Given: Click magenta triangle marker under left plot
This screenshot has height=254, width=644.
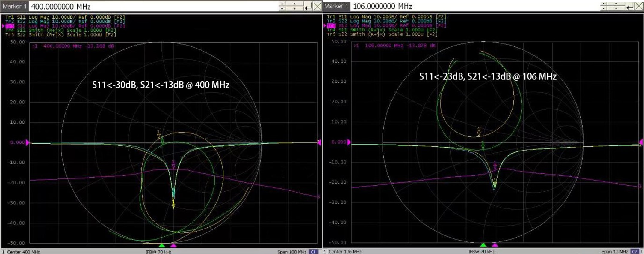Looking at the screenshot, I should click(173, 245).
